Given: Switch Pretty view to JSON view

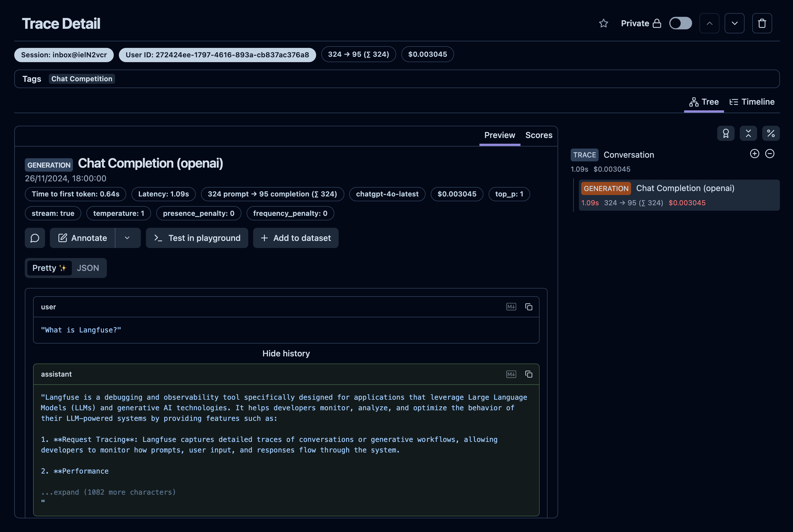Looking at the screenshot, I should pyautogui.click(x=88, y=268).
